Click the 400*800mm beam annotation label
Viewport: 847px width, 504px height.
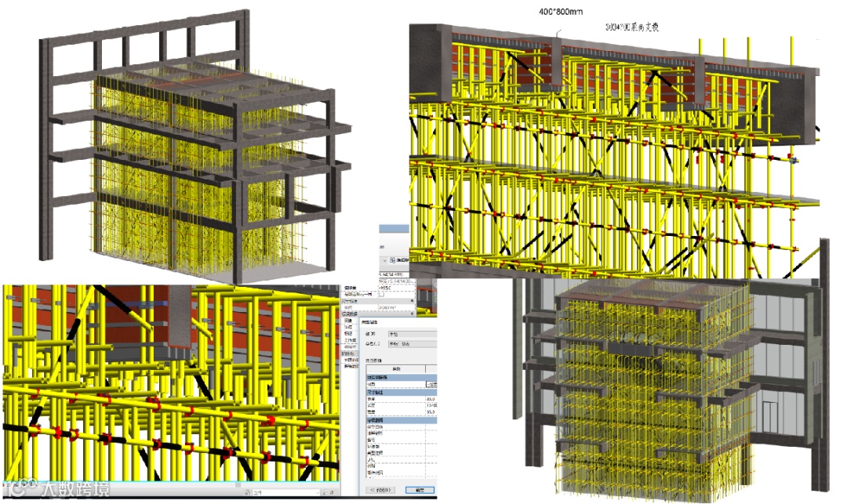pyautogui.click(x=561, y=11)
